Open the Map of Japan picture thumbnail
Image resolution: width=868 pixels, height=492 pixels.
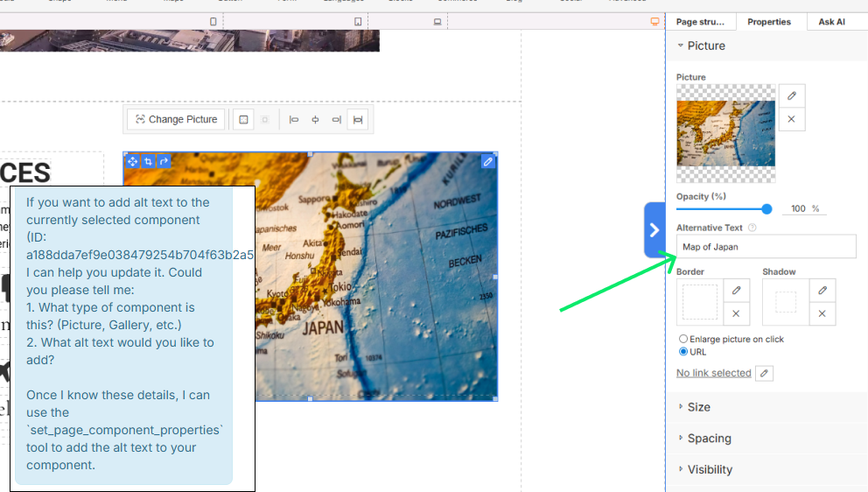(725, 134)
